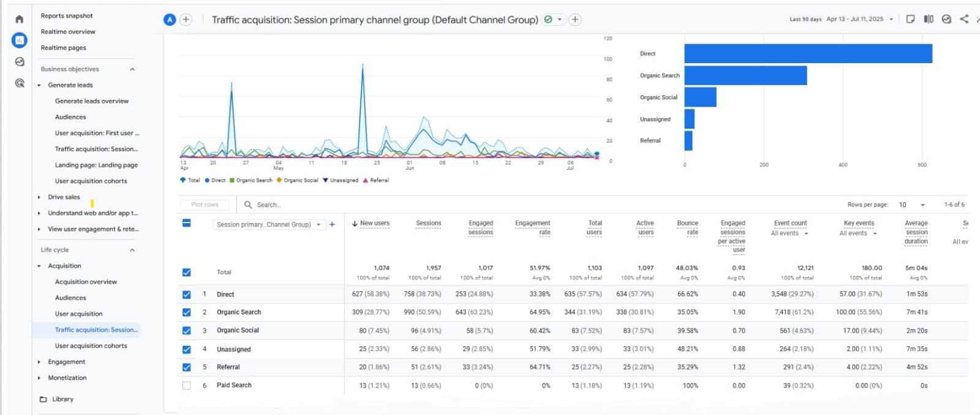980x415 pixels.
Task: Expand the Monetization group
Action: tap(39, 378)
